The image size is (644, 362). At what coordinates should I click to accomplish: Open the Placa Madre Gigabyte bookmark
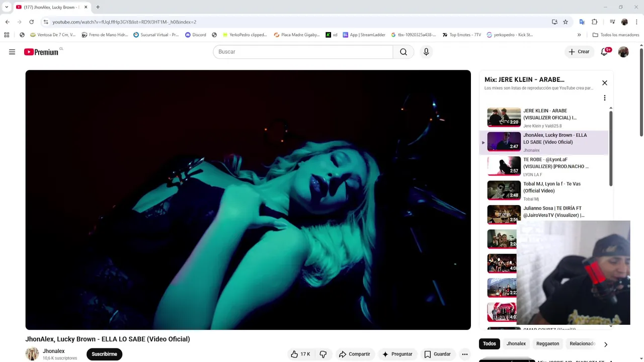(297, 35)
